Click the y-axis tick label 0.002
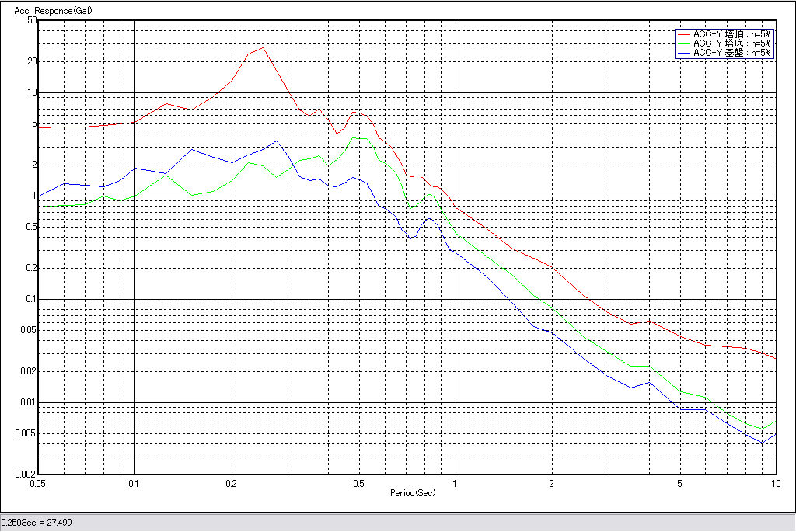796x532 pixels. tap(26, 475)
